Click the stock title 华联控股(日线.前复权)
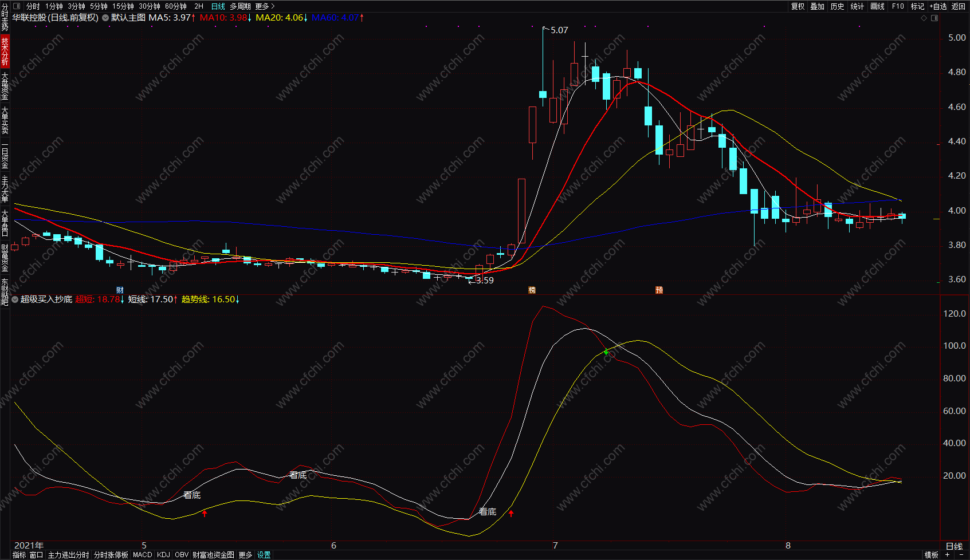 pyautogui.click(x=56, y=18)
